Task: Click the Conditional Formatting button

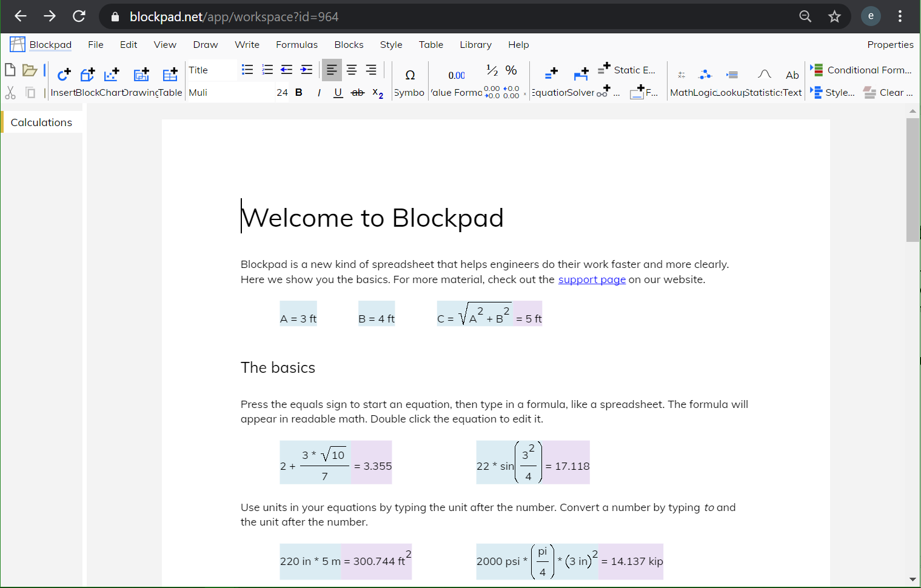Action: coord(862,70)
